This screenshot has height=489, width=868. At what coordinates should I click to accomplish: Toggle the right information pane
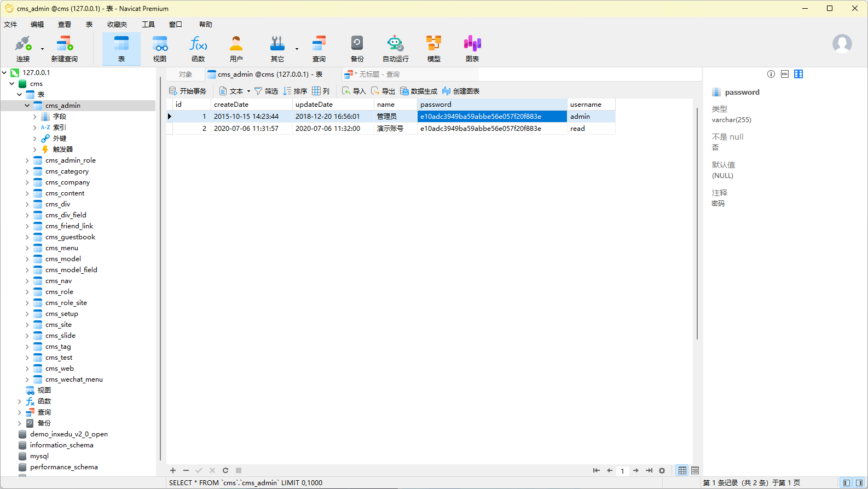(x=859, y=482)
